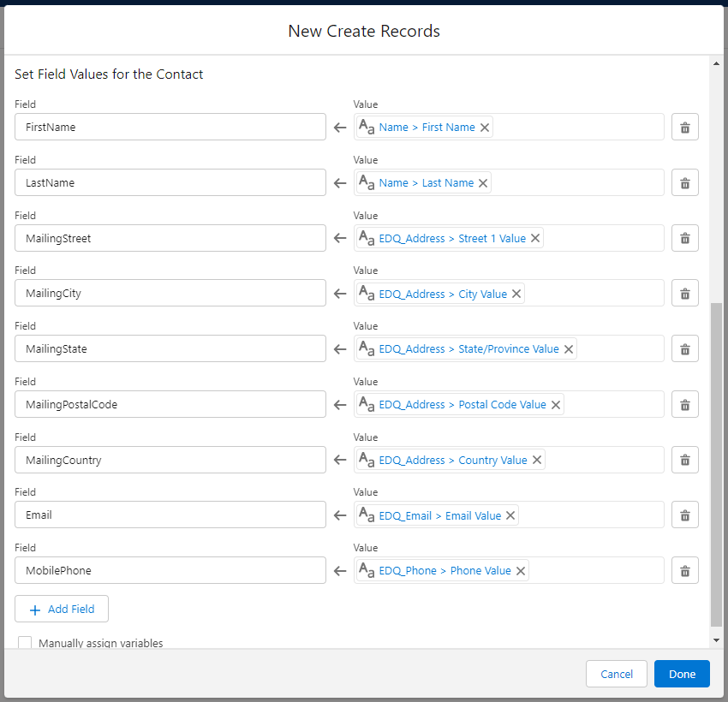Image resolution: width=728 pixels, height=702 pixels.
Task: Clear 'EDQ_Address > City Value' pill
Action: click(516, 294)
